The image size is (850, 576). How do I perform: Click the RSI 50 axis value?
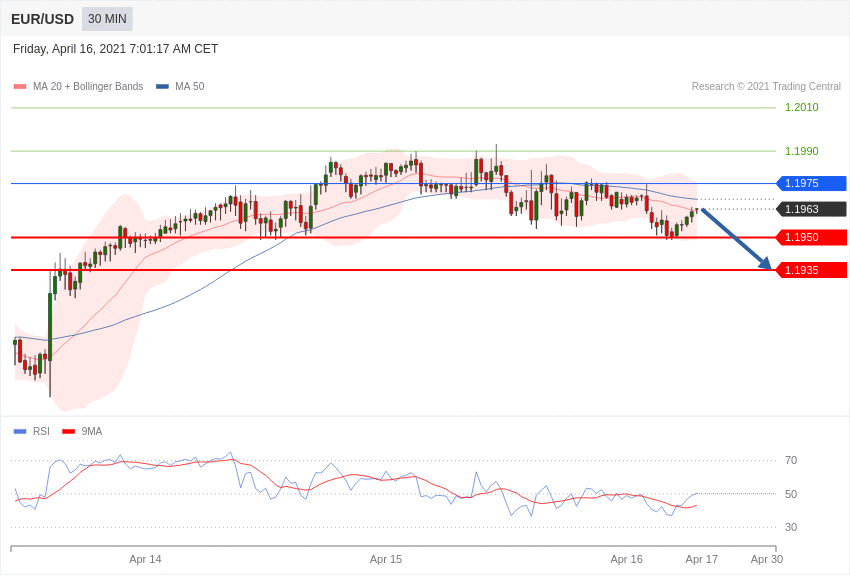[791, 494]
